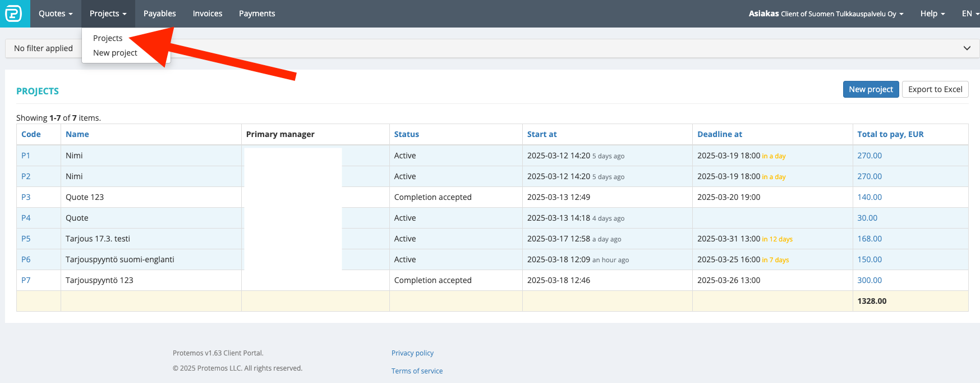Click the 168.00 total link
The image size is (980, 383).
click(869, 239)
